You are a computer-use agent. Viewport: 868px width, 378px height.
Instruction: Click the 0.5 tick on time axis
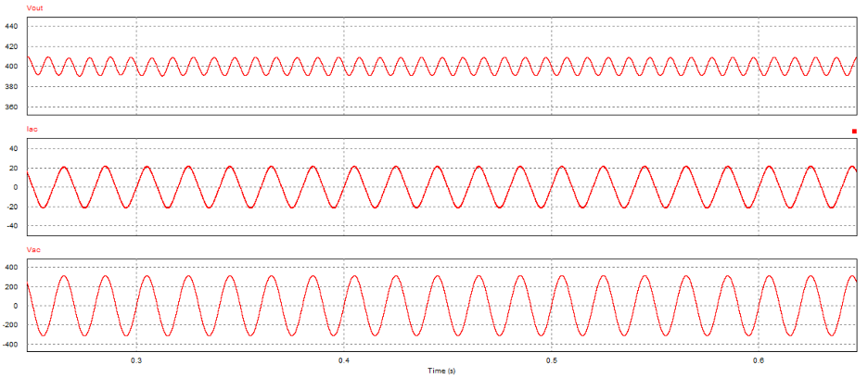(x=552, y=359)
